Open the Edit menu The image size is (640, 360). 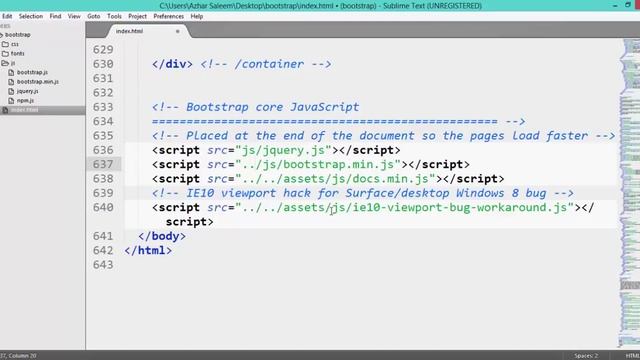(x=7, y=16)
